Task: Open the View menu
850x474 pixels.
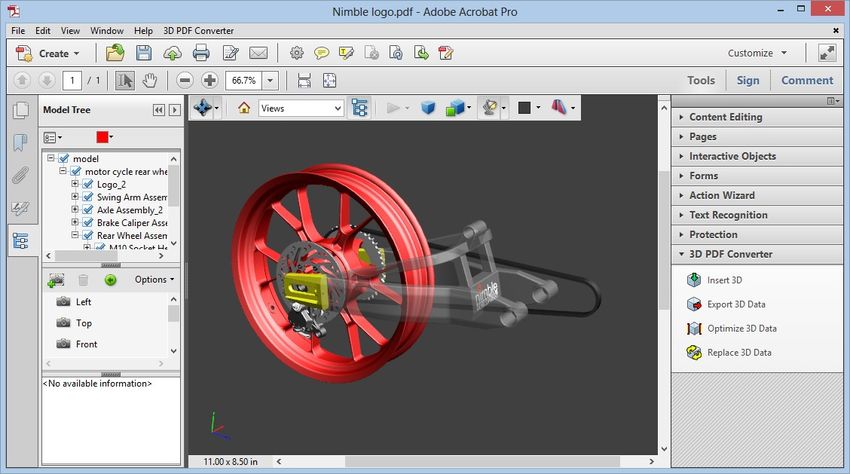Action: tap(70, 31)
